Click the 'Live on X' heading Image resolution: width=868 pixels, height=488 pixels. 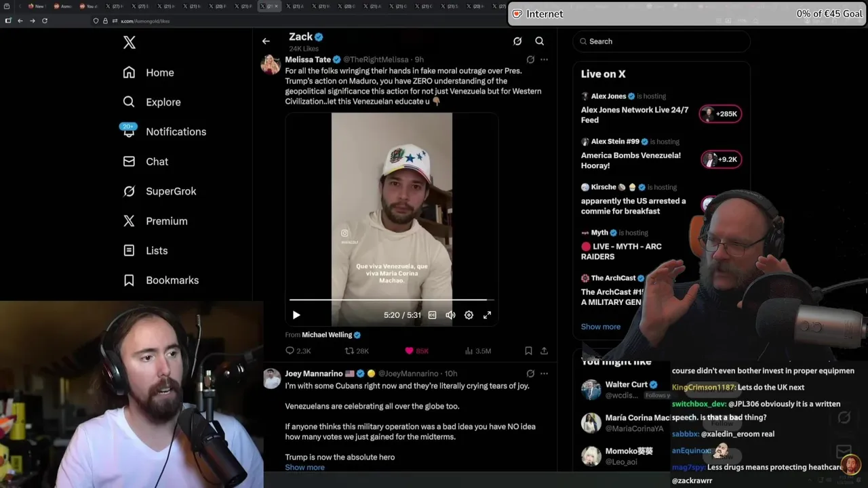[x=604, y=74]
